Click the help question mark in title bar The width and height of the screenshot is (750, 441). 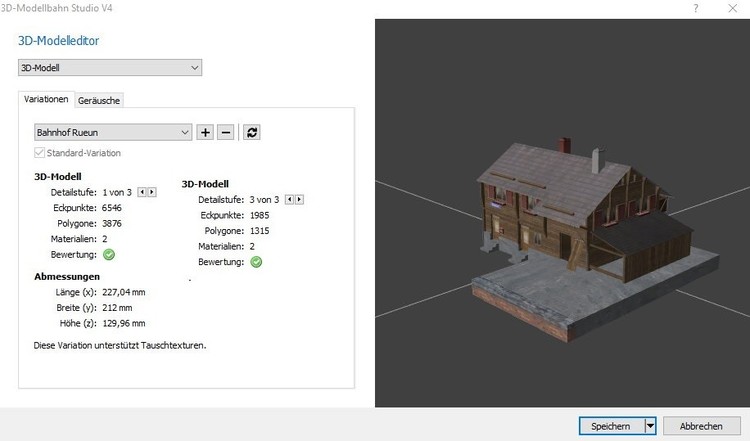(x=695, y=8)
